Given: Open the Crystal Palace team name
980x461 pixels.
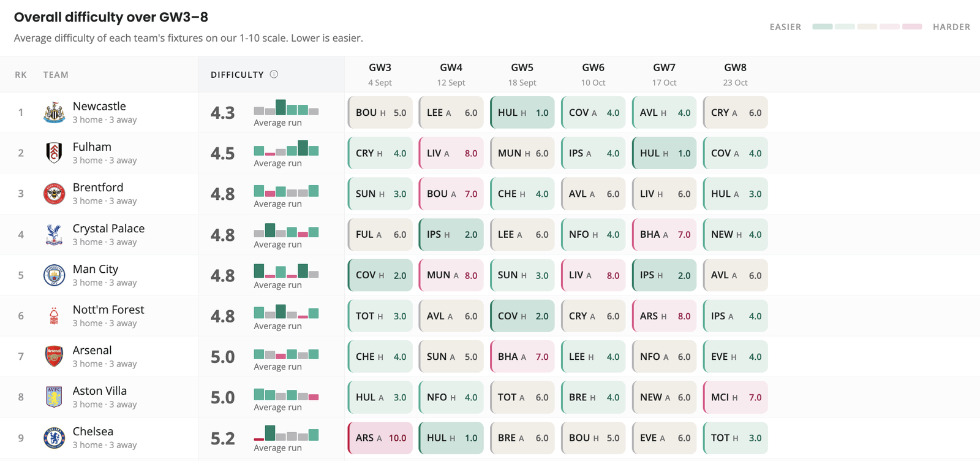Looking at the screenshot, I should [x=108, y=228].
